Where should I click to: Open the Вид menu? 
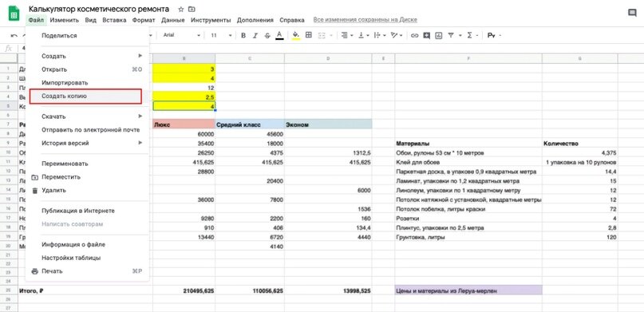tap(91, 20)
